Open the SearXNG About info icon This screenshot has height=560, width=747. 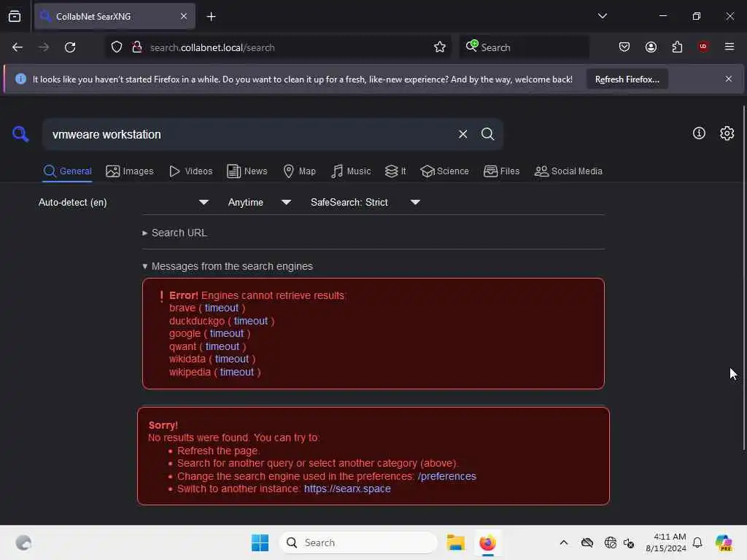(x=699, y=133)
